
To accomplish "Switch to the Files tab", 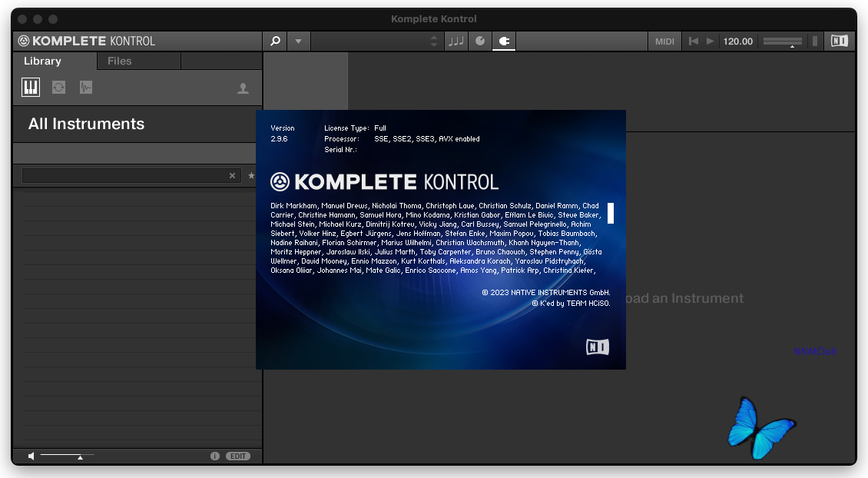I will pos(120,61).
